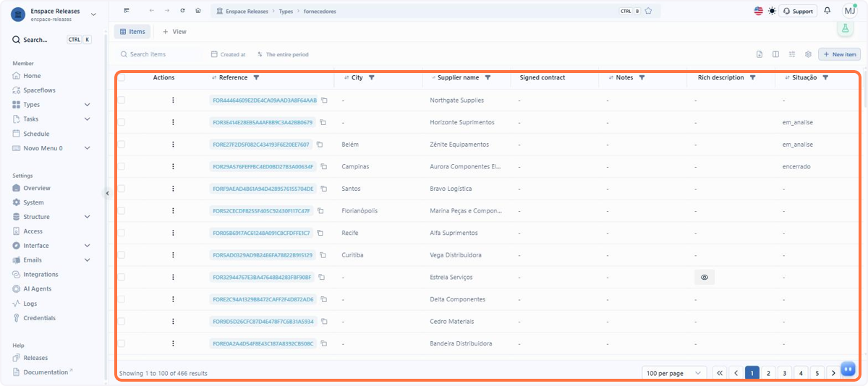Image resolution: width=868 pixels, height=386 pixels.
Task: Open AI Agents in the sidebar
Action: [37, 289]
